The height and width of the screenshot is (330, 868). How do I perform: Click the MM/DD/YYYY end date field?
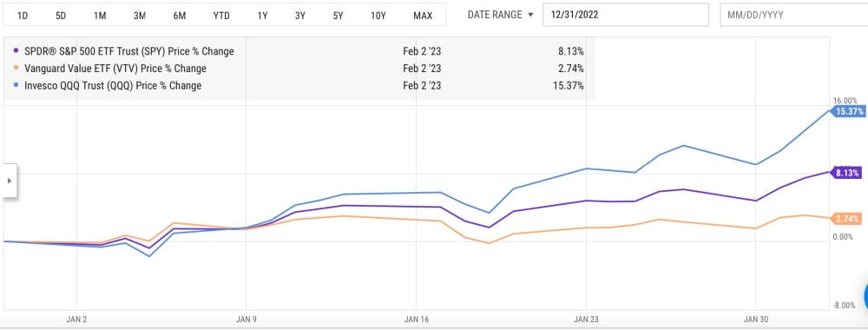coord(794,15)
